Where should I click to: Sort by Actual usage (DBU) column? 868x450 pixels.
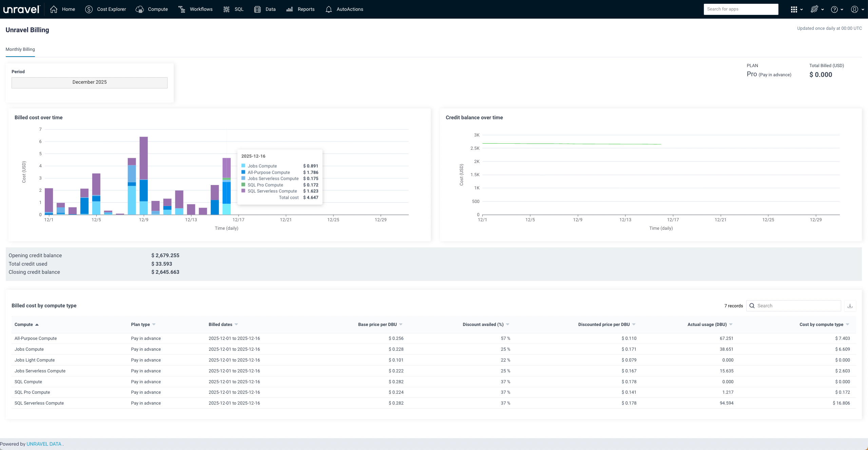[x=707, y=324]
